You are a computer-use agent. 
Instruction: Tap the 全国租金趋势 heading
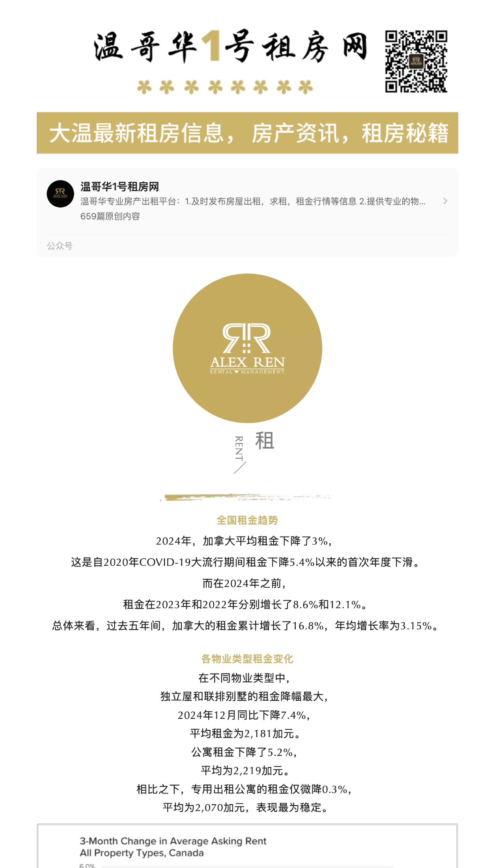pyautogui.click(x=247, y=520)
